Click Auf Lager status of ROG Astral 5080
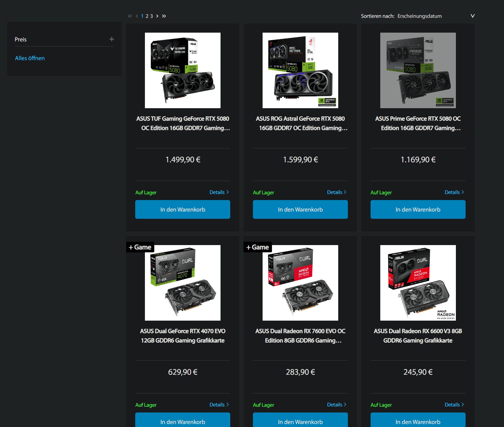This screenshot has width=504, height=427. [263, 192]
